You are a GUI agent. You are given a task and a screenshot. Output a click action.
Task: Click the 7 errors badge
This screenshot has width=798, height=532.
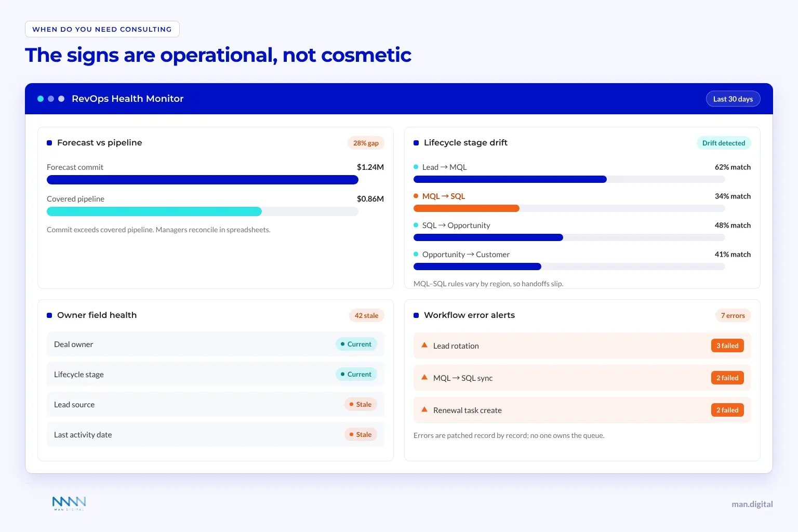(733, 315)
